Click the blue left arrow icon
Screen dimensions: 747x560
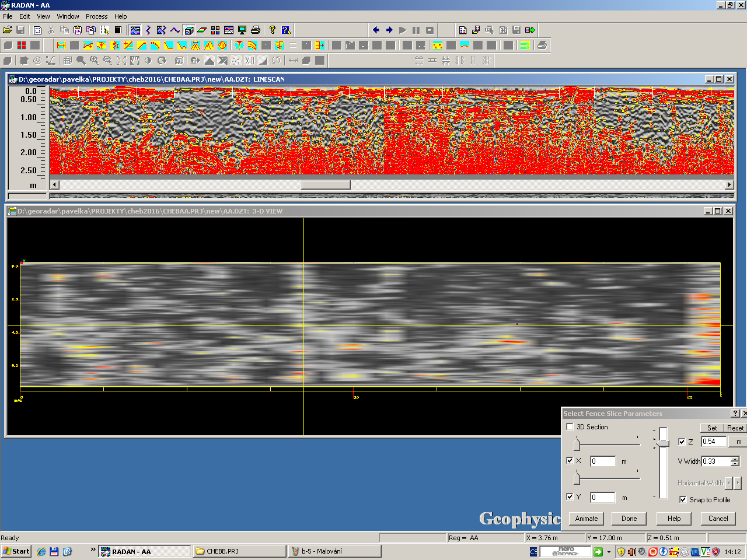point(376,30)
